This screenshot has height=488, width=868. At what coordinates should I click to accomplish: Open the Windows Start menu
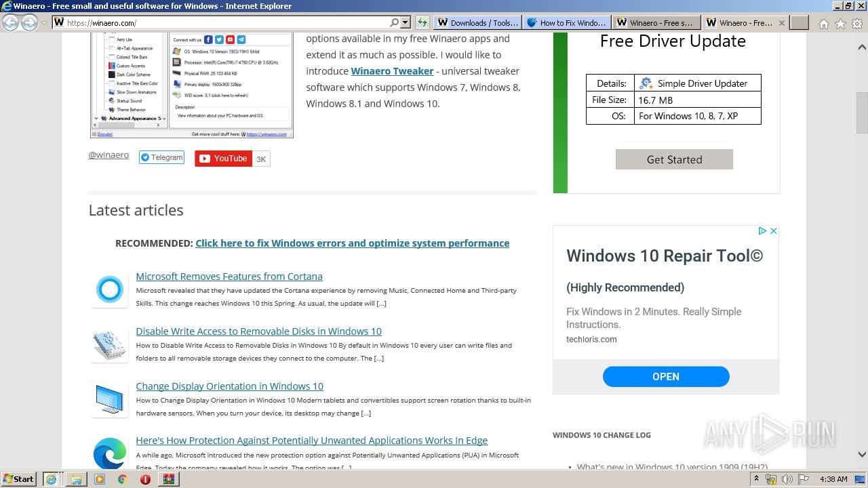click(19, 479)
